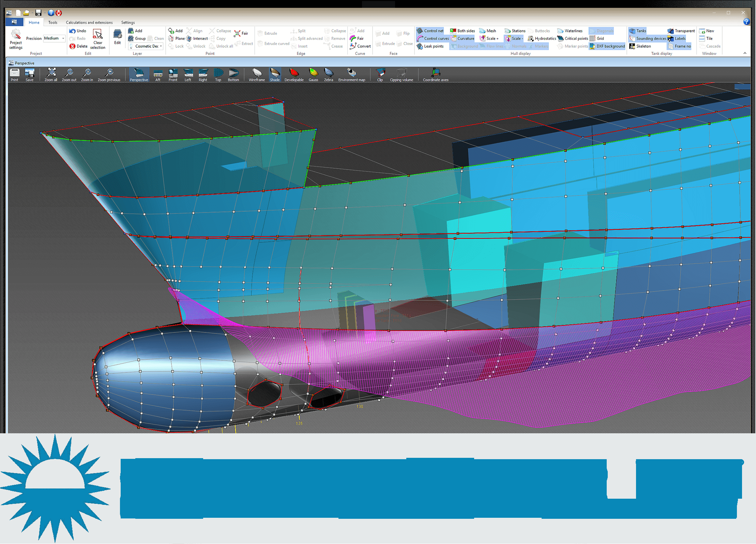
Task: Click the Zoom all view icon
Action: (51, 74)
